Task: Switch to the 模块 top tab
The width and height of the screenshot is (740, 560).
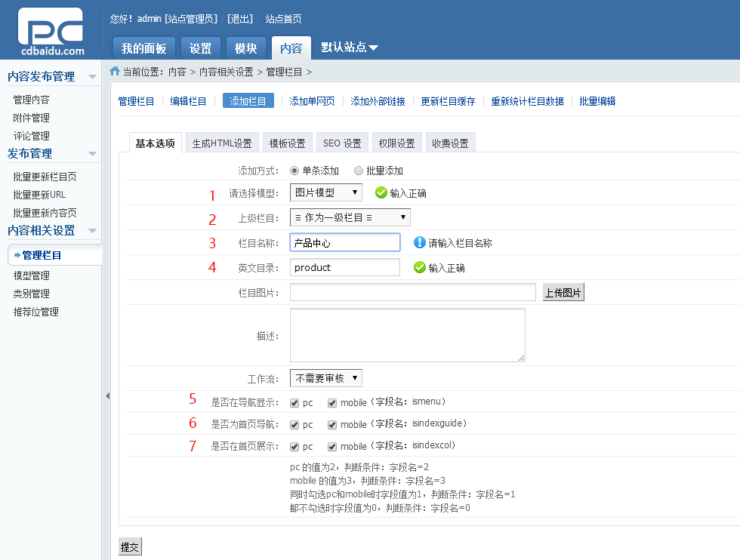Action: point(246,48)
